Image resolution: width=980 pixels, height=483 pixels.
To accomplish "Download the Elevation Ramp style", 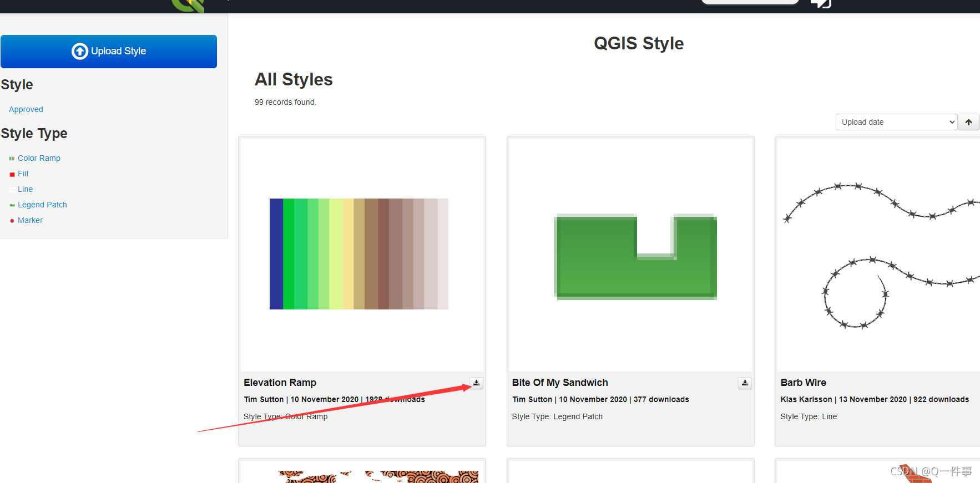I will (476, 383).
